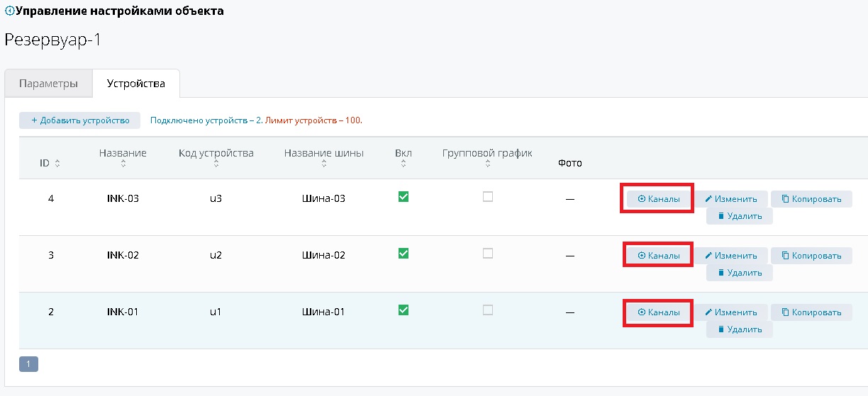
Task: Select the Устройства tab
Action: 135,84
